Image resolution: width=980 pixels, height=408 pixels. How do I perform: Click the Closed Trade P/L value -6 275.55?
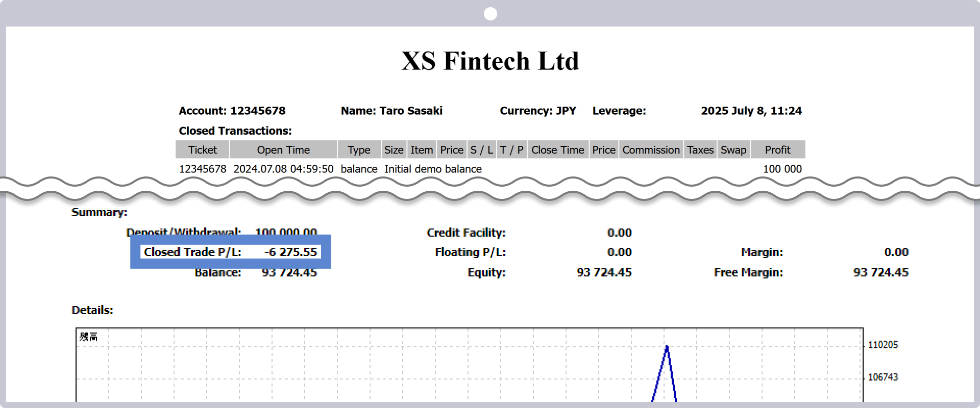coord(290,252)
